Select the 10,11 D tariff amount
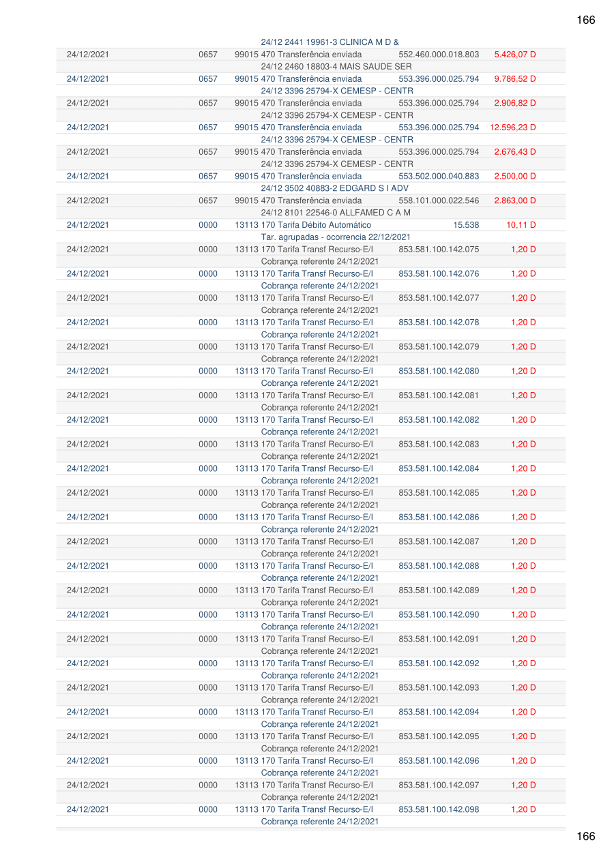 coord(521,225)
